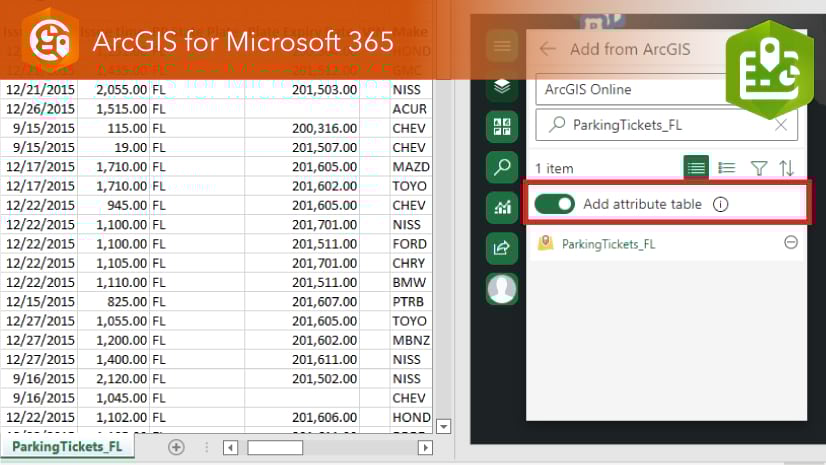Toggle Add attribute table switch
826x465 pixels.
pyautogui.click(x=555, y=204)
